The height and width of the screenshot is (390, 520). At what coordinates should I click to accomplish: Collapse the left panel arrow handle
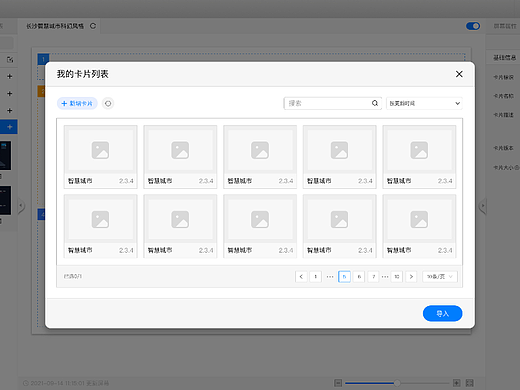(x=20, y=205)
